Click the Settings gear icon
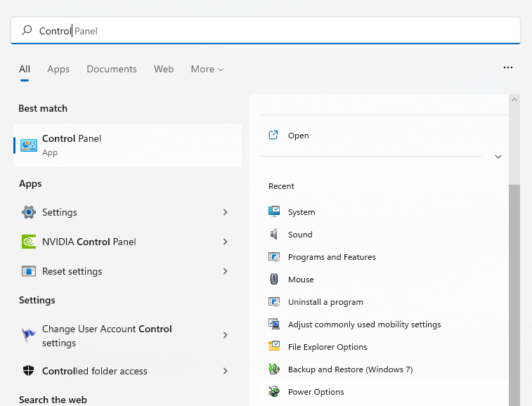The width and height of the screenshot is (532, 406). pos(29,212)
